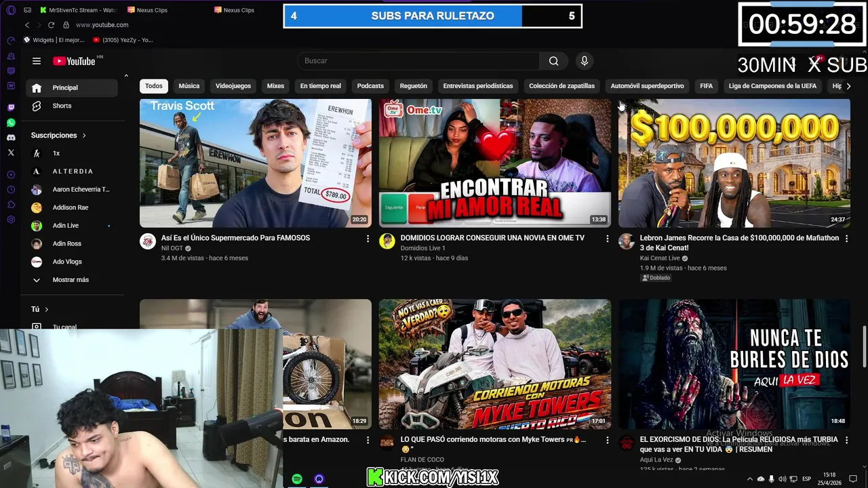Switch to first Nexus Clips browser tab

coord(148,10)
